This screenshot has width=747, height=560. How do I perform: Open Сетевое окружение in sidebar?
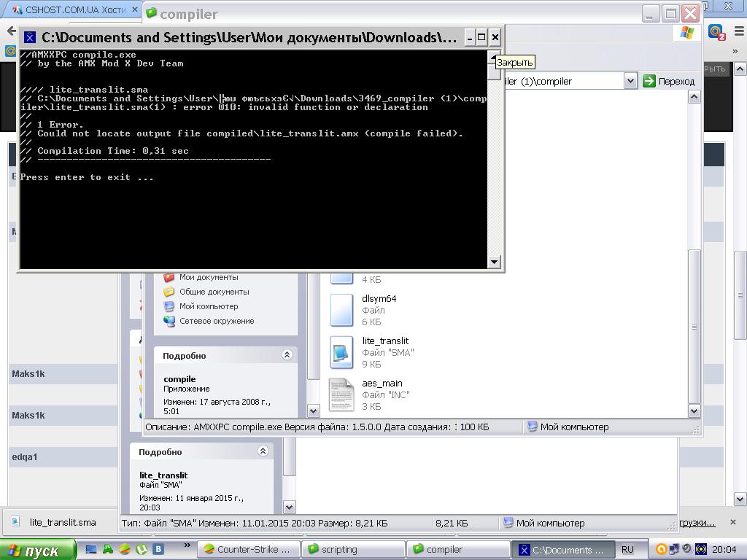[x=209, y=321]
